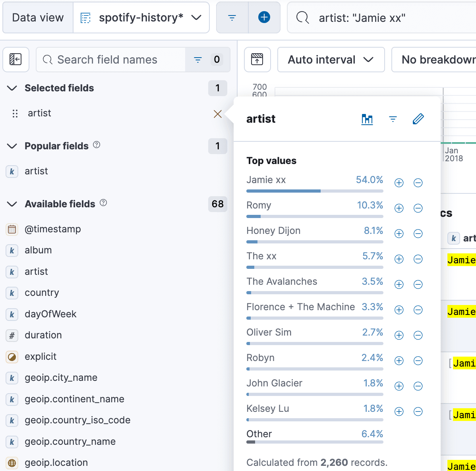Open the Auto interval dropdown
The width and height of the screenshot is (476, 471).
point(331,60)
